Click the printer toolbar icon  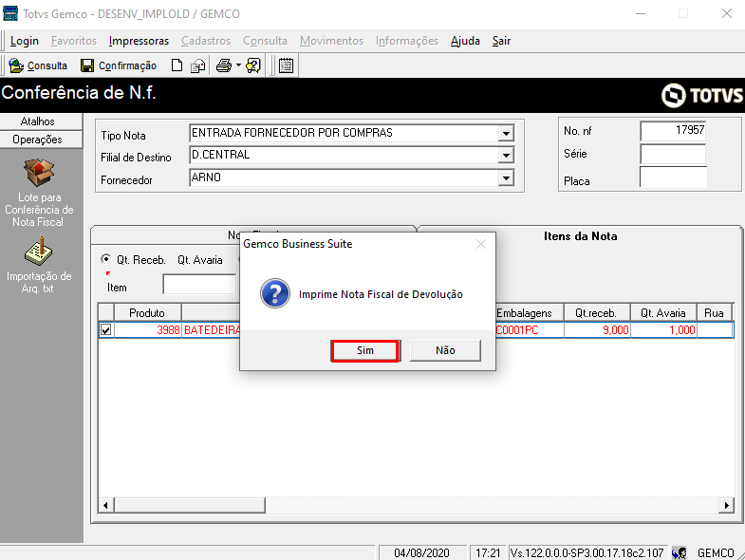point(223,65)
